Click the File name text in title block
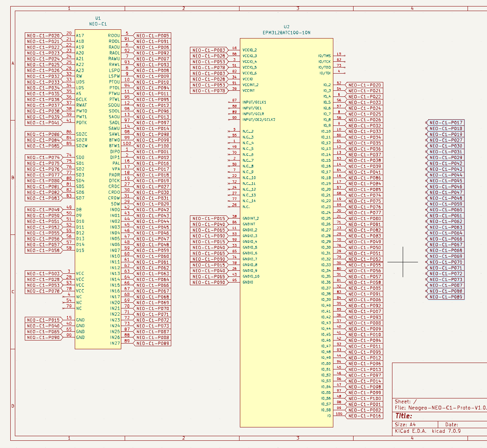This screenshot has height=448, width=487. coord(441,408)
